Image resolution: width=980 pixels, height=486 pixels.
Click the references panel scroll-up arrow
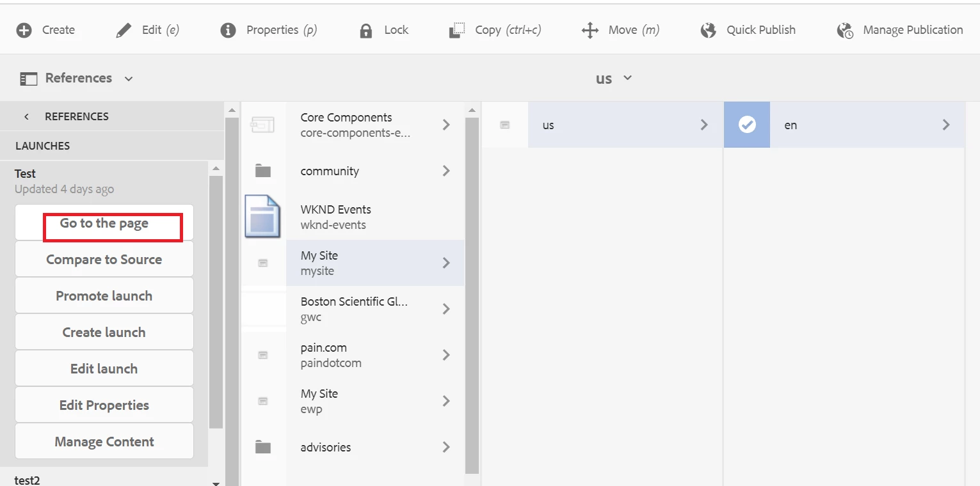(216, 168)
